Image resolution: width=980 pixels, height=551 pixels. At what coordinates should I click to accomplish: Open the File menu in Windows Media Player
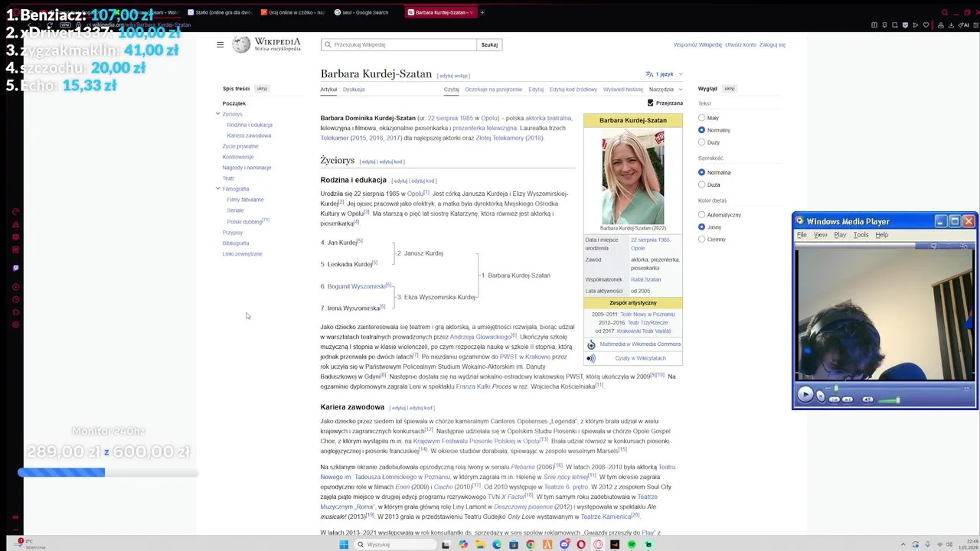802,235
